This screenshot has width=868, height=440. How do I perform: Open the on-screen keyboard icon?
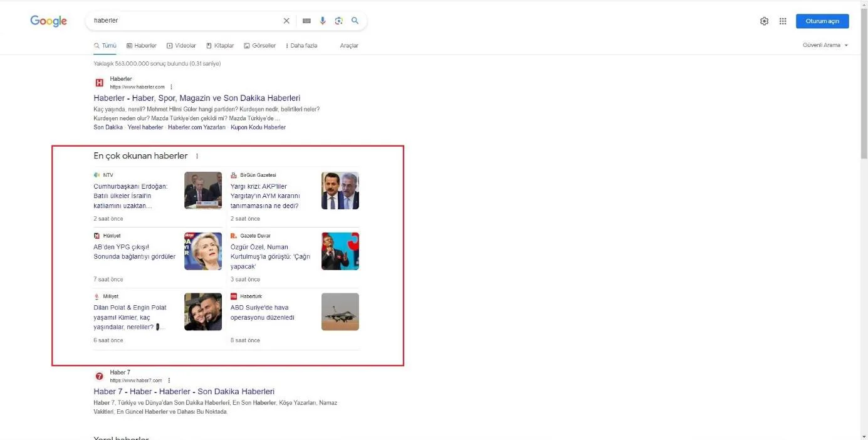coord(306,21)
